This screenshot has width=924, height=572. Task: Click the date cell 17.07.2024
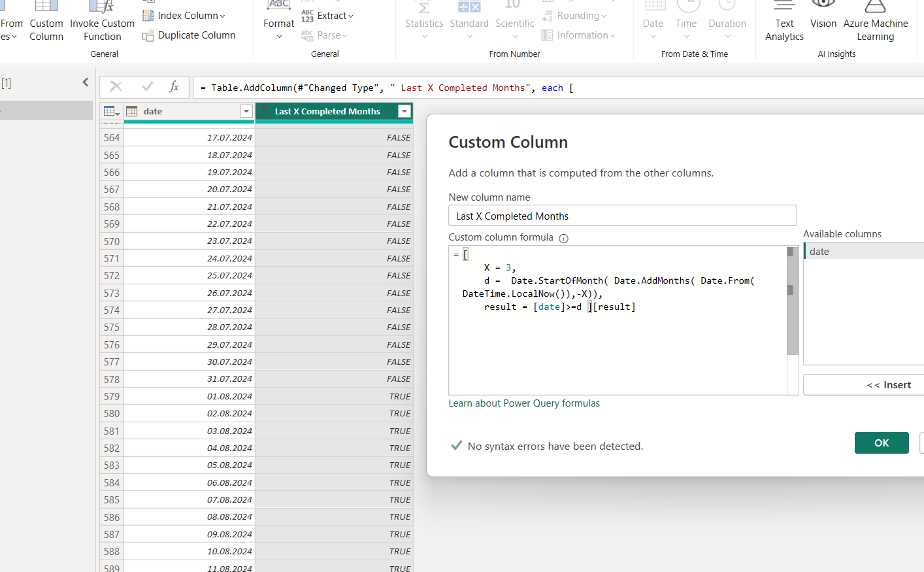point(190,138)
